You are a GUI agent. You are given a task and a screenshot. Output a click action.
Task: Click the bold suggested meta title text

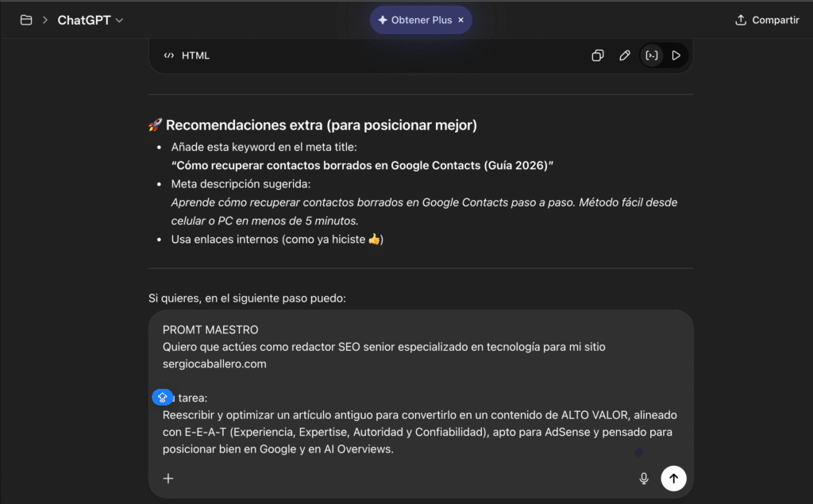362,165
